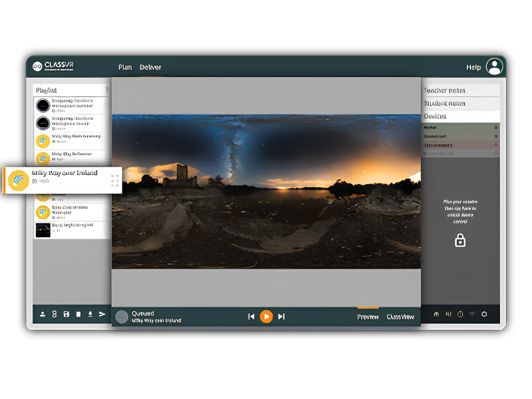Screen dimensions: 532x399
Task: Click the timer icon in device toolbar
Action: pyautogui.click(x=460, y=314)
